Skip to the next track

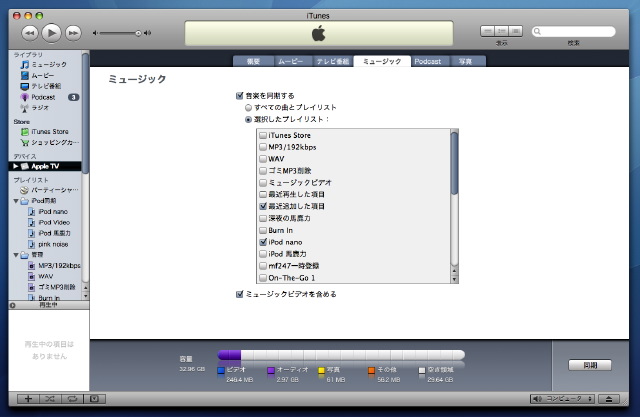click(73, 33)
